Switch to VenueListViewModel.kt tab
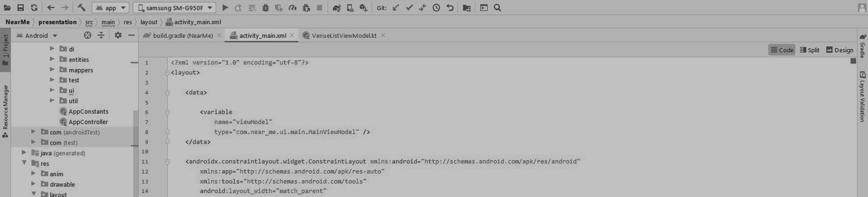This screenshot has height=197, width=868. [x=344, y=36]
